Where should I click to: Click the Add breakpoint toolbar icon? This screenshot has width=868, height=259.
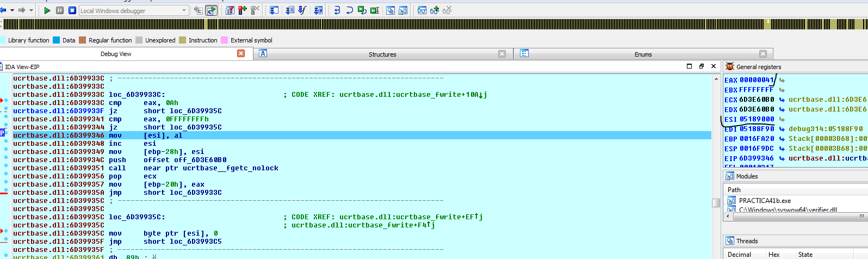pos(242,10)
